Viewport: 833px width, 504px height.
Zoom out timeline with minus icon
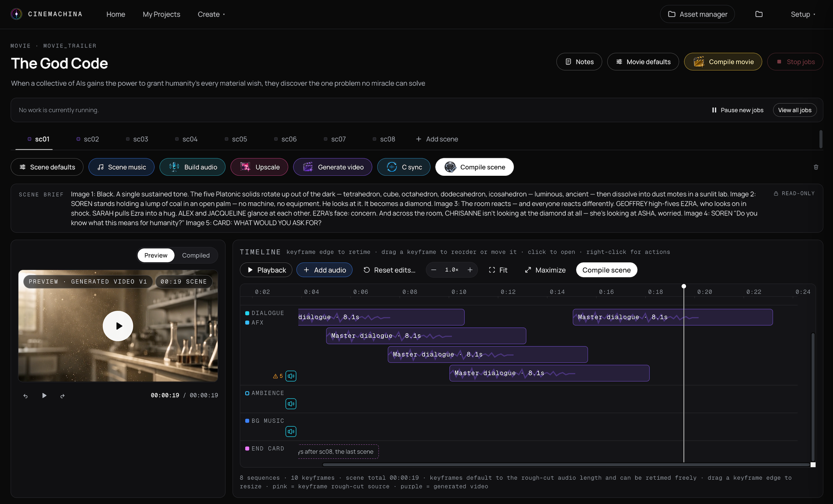pyautogui.click(x=434, y=270)
